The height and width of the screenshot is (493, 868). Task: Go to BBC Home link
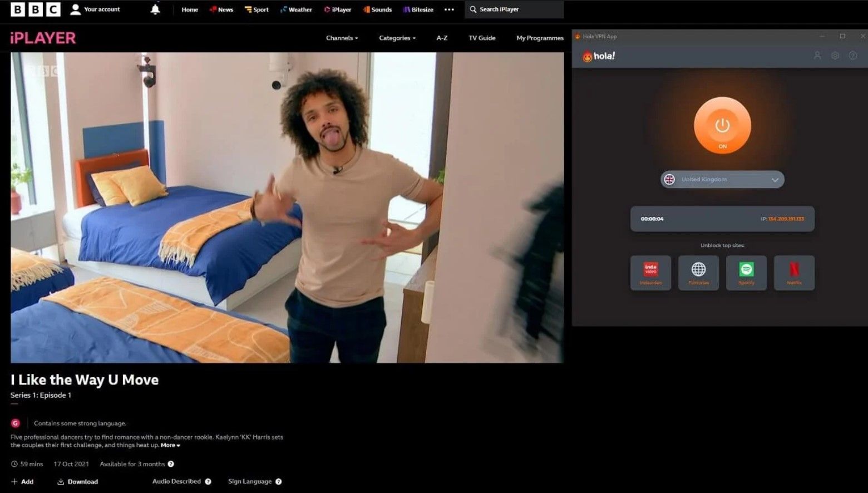[x=190, y=9]
